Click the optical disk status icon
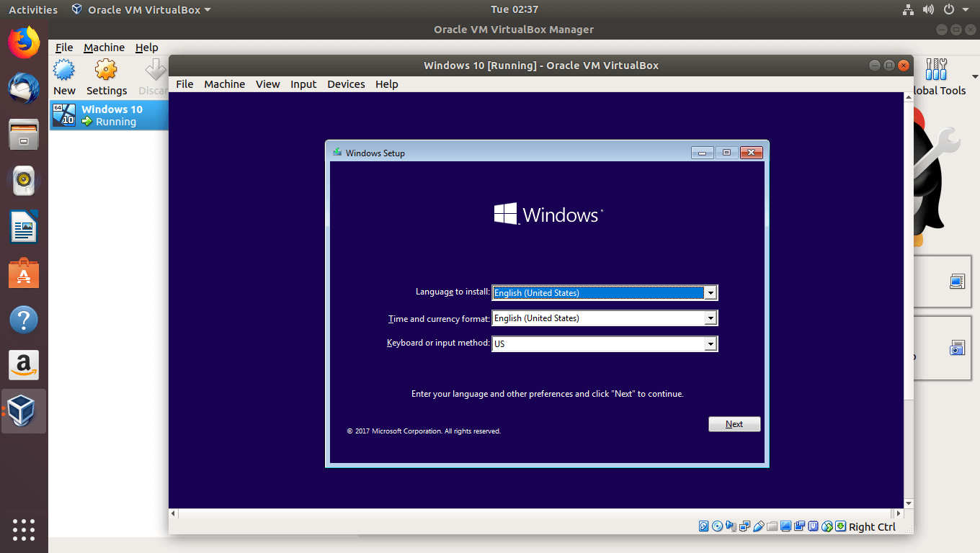The width and height of the screenshot is (980, 553). [717, 526]
